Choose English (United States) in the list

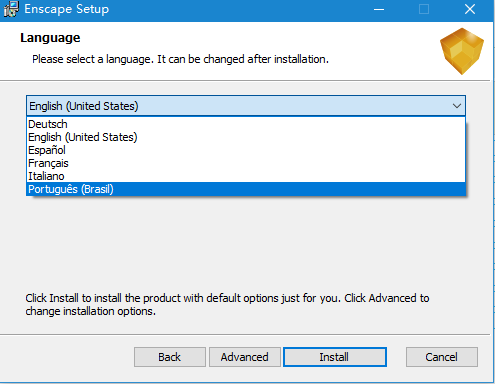click(246, 137)
